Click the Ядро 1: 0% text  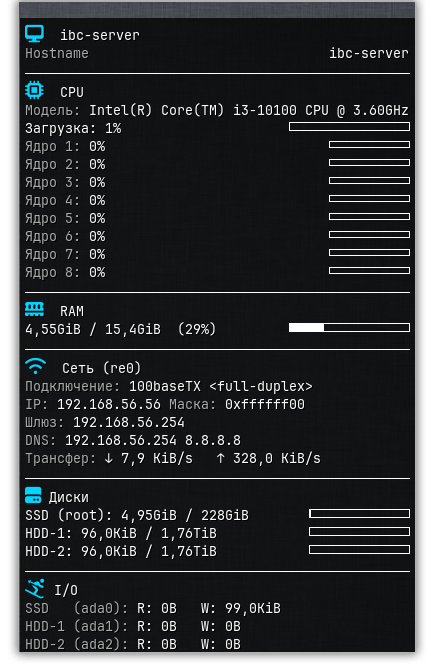pyautogui.click(x=65, y=147)
